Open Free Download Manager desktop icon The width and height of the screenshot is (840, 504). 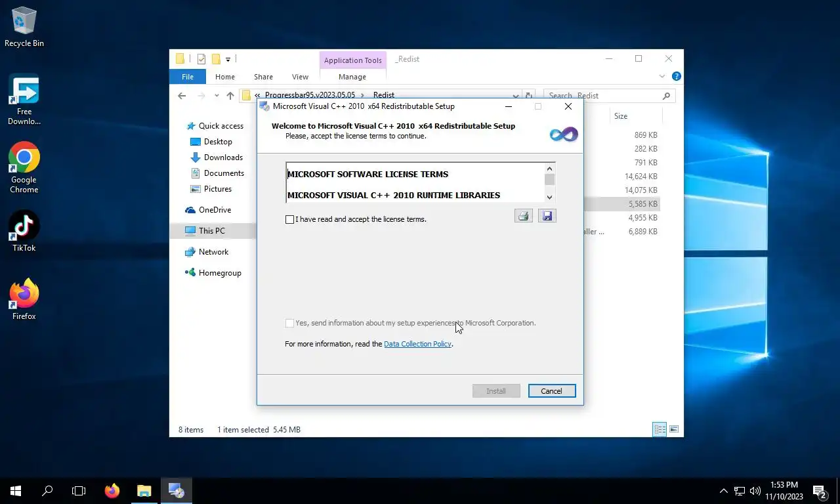coord(24,100)
